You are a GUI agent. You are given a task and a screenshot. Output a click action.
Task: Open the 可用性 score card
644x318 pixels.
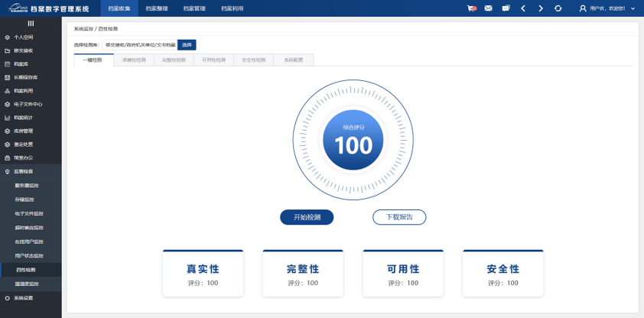pos(403,273)
